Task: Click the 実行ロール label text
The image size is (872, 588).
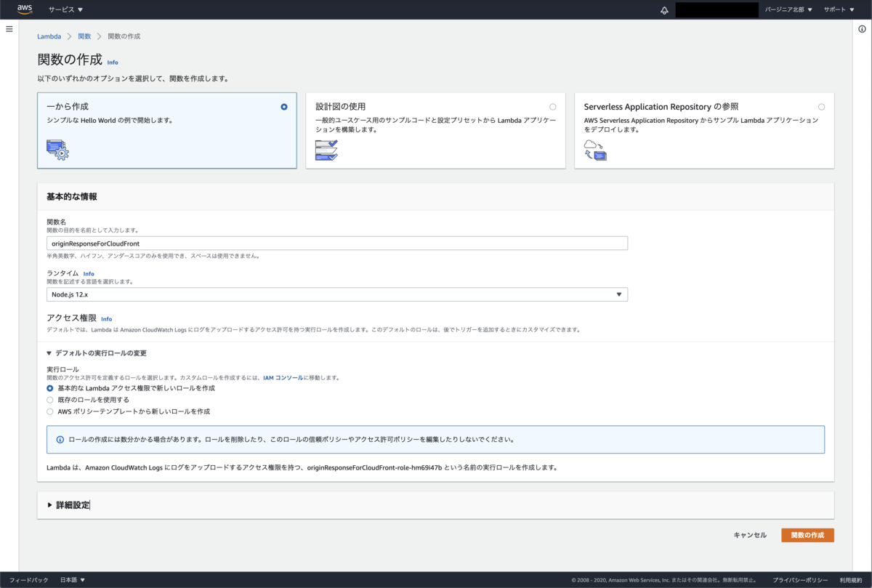Action: click(x=62, y=369)
